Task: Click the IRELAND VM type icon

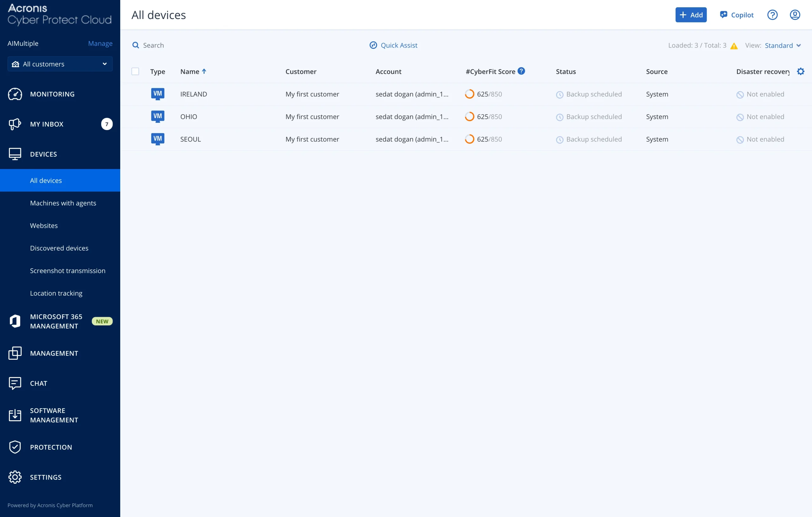Action: (x=157, y=94)
